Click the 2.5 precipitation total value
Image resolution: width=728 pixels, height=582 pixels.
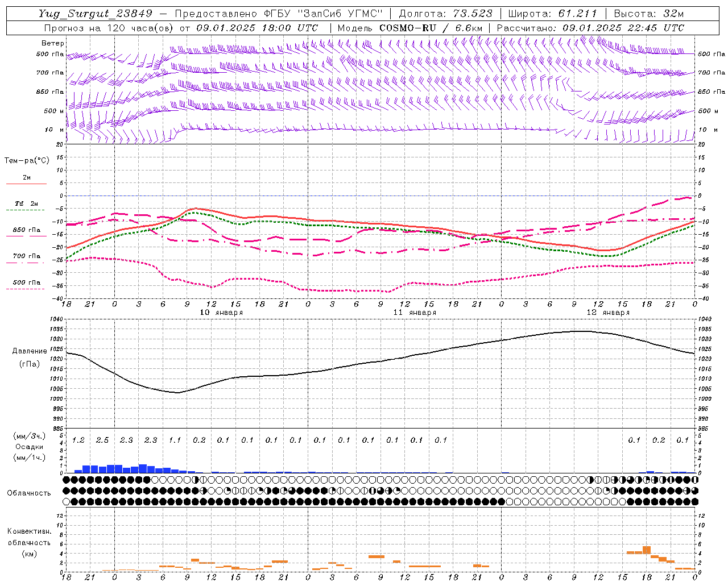(102, 440)
